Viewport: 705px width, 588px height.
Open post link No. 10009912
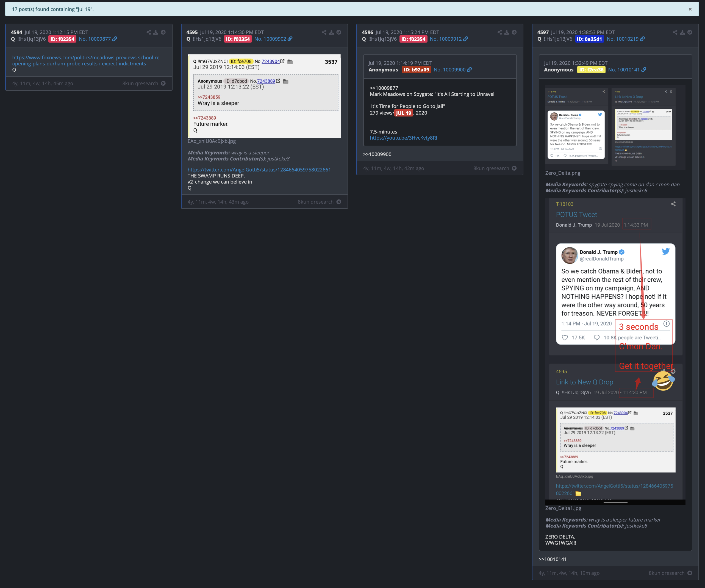(446, 39)
